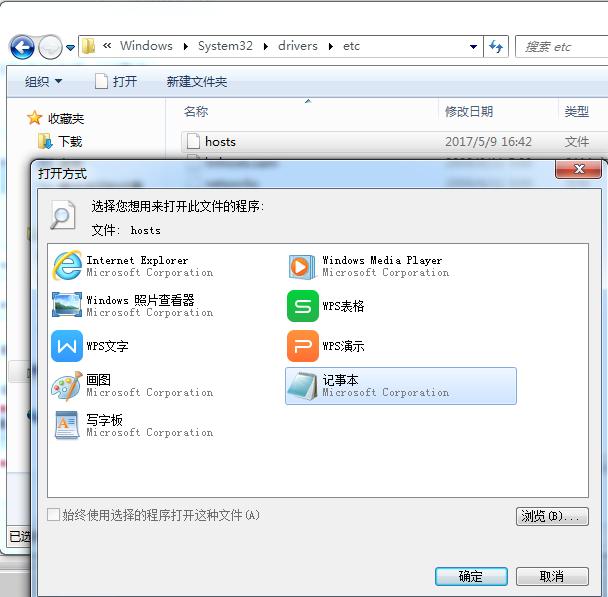
Task: Expand the arrow after Windows breadcrumb
Action: click(x=185, y=47)
